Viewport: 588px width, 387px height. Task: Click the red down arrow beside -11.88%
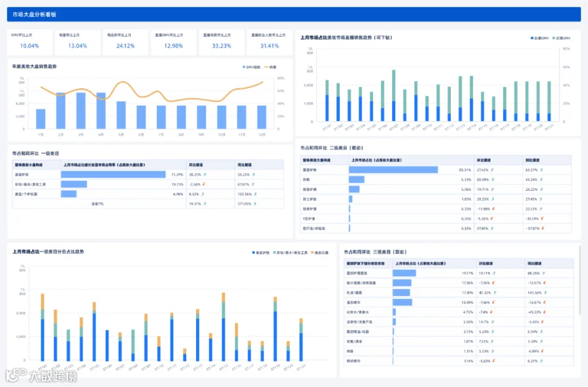[x=493, y=209]
